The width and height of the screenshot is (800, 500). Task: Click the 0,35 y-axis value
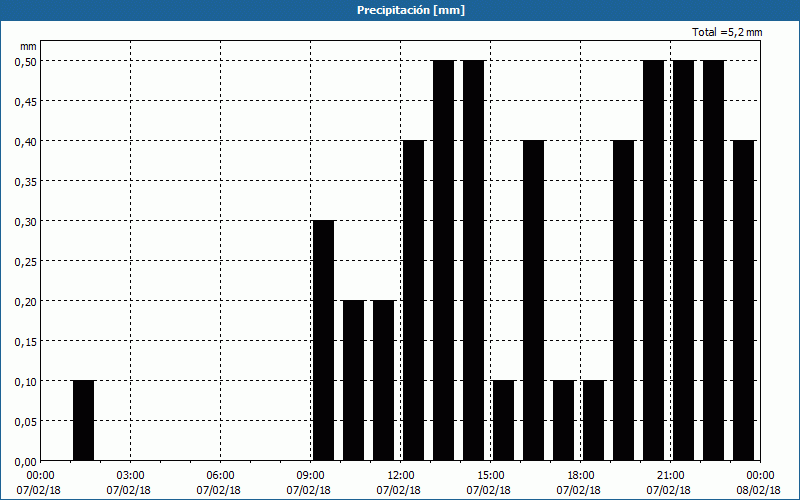tap(25, 182)
